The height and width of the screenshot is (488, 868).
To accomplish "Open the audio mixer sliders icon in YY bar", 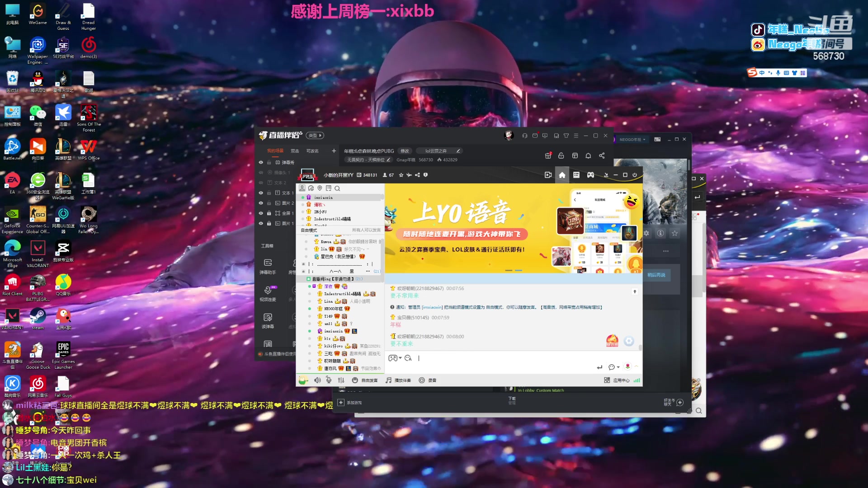I will (341, 380).
